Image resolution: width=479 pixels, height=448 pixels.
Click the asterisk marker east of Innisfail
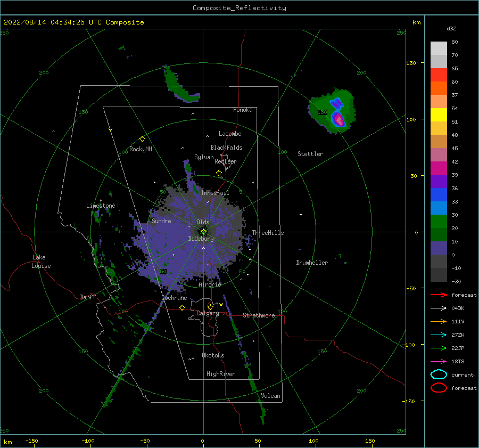253,183
